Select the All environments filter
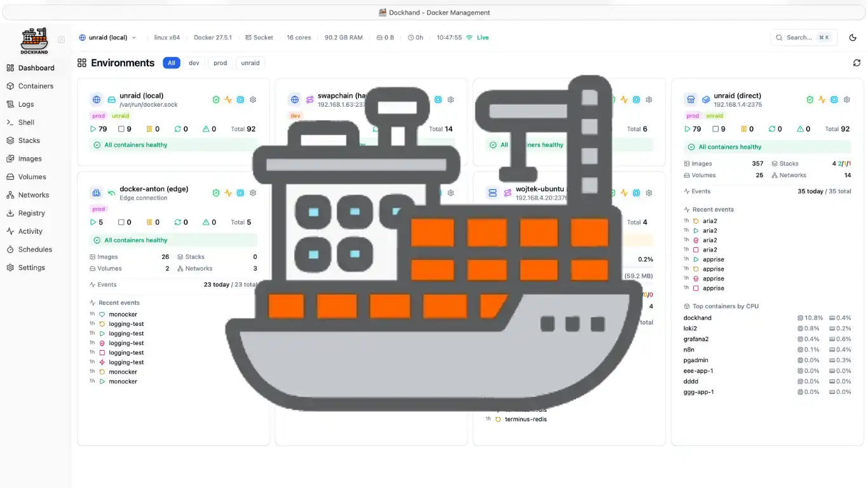Viewport: 868px width, 488px height. coord(172,63)
